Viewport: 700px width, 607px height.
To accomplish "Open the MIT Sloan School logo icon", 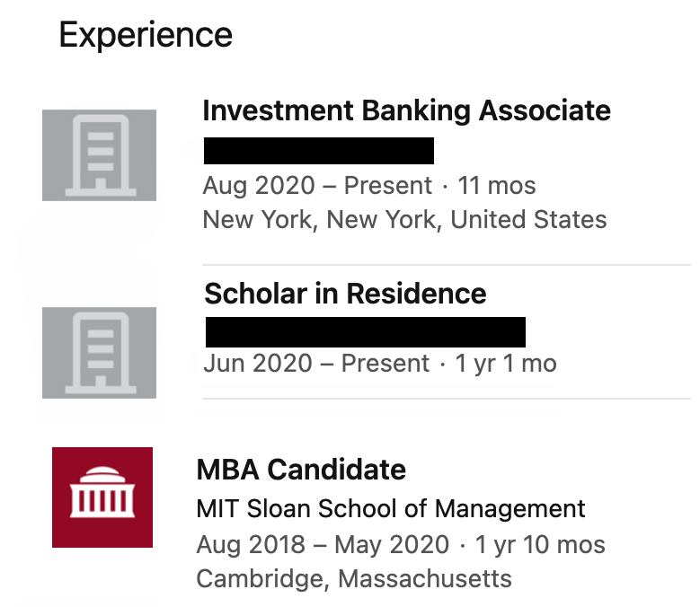I will (x=102, y=497).
